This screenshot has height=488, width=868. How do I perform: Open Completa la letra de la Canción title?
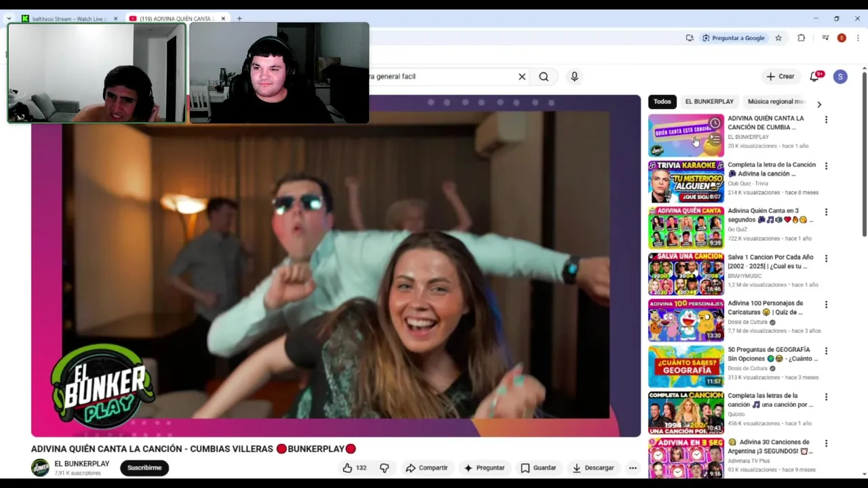click(x=771, y=169)
